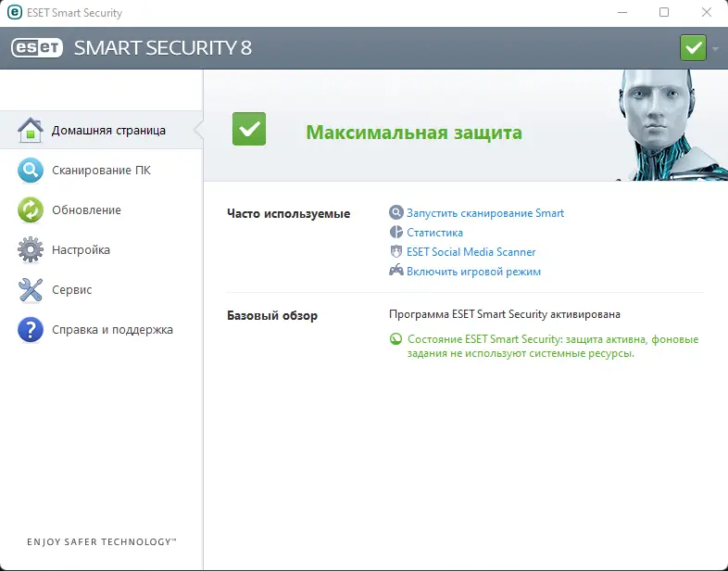
Task: Click the Help question mark icon
Action: (31, 330)
